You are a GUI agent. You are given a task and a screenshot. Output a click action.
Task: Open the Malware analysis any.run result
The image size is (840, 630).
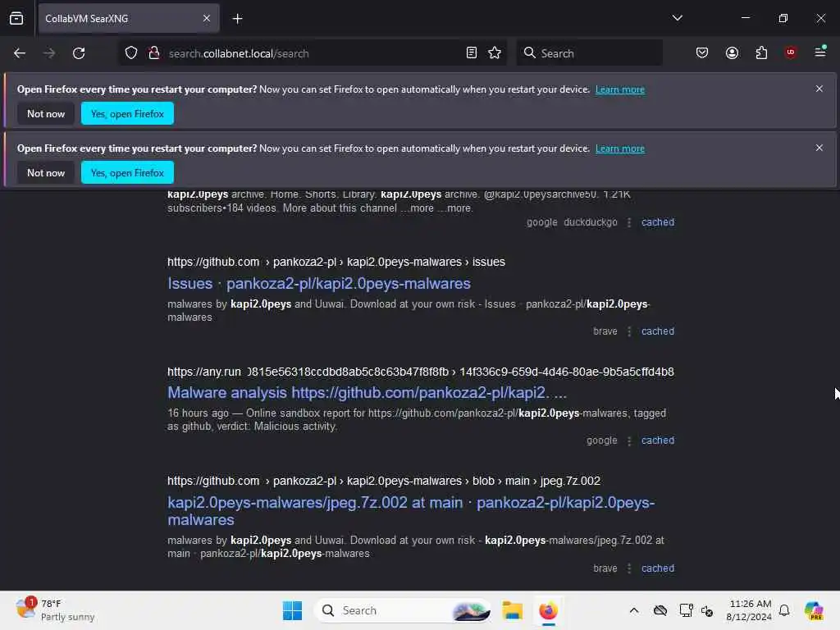click(x=367, y=393)
